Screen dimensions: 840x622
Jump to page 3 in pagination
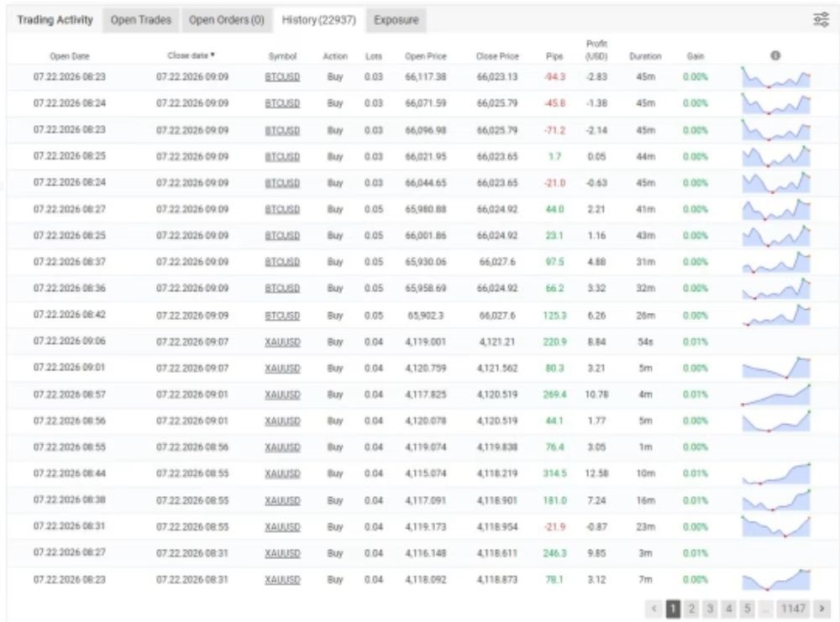click(710, 609)
